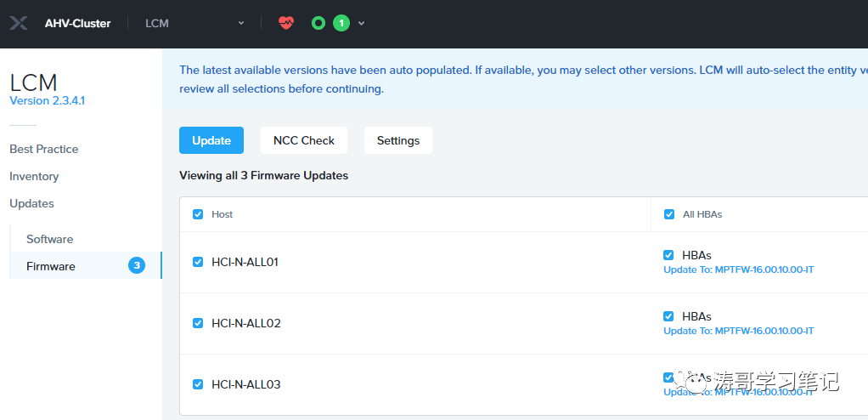Click the LCM heading in sidebar
The height and width of the screenshot is (420, 868).
click(x=34, y=82)
